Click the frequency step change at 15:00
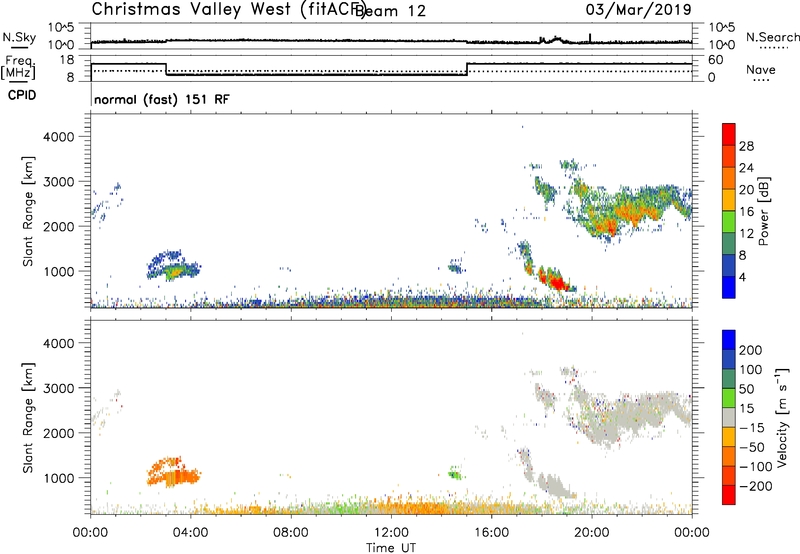This screenshot has height=554, width=800. [467, 69]
